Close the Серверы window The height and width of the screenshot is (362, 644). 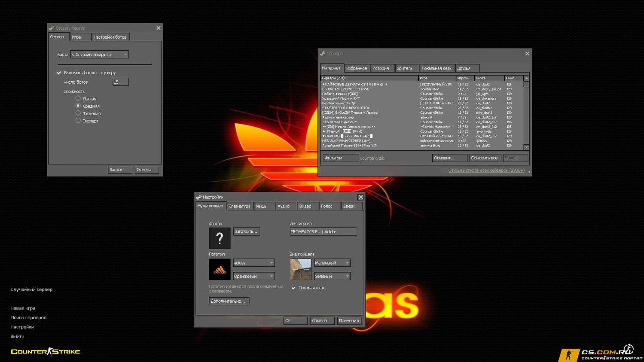pos(527,54)
